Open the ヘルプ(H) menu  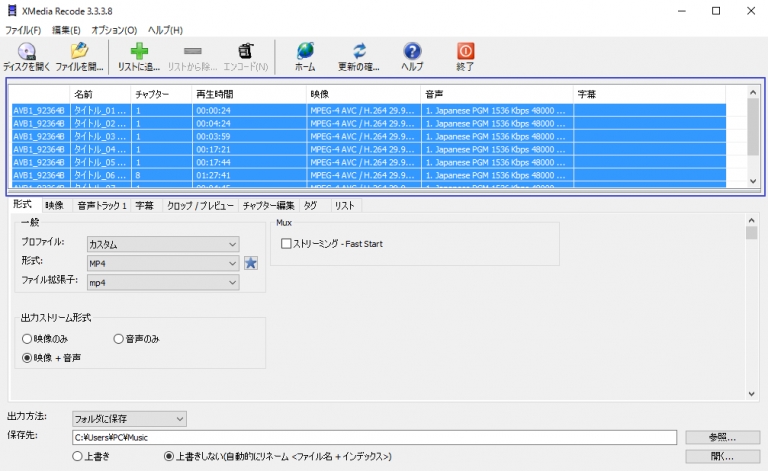pos(165,30)
